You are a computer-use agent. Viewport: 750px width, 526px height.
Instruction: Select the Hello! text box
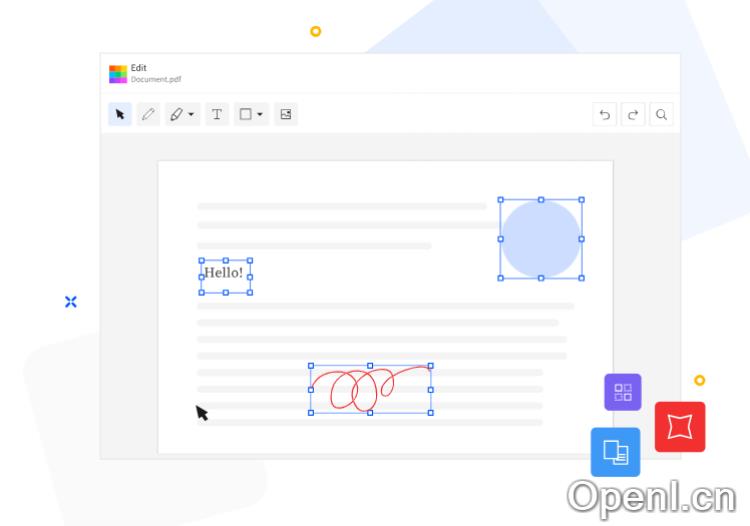click(226, 276)
